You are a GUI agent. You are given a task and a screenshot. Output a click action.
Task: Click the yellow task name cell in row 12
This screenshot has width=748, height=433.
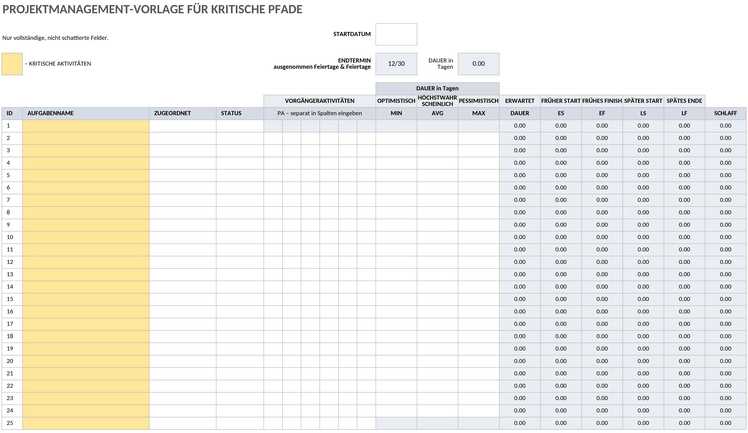(x=86, y=262)
